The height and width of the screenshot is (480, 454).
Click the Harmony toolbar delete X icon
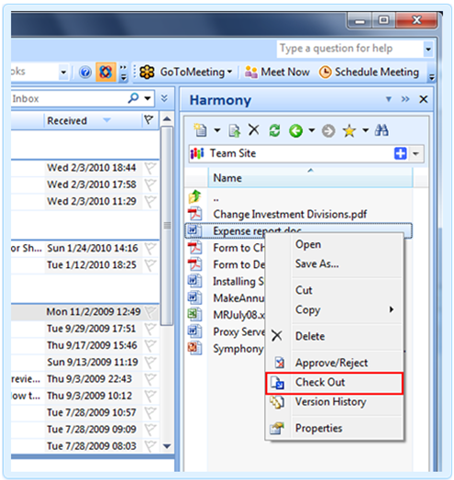coord(254,130)
